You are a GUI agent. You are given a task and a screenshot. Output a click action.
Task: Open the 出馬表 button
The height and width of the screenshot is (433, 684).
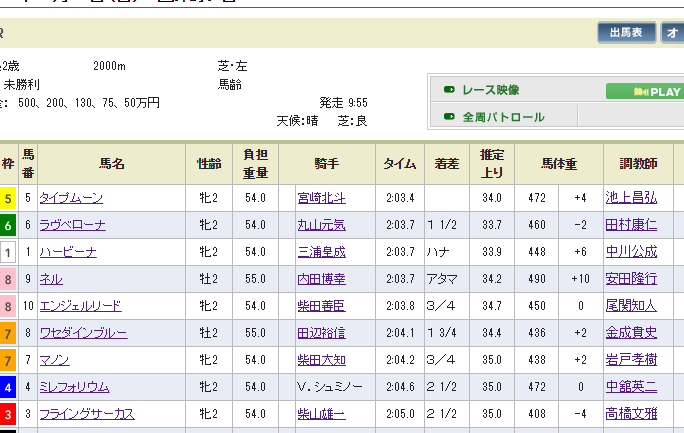coord(626,33)
